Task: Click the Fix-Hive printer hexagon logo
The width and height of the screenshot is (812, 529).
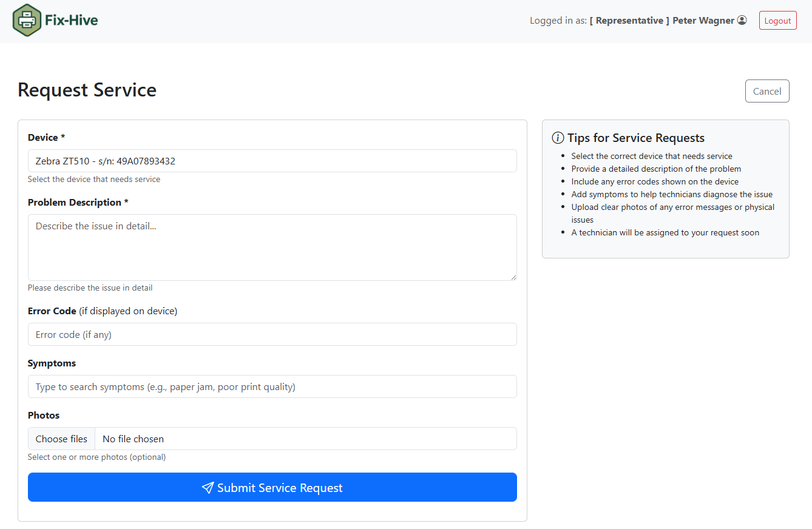Action: pyautogui.click(x=25, y=20)
